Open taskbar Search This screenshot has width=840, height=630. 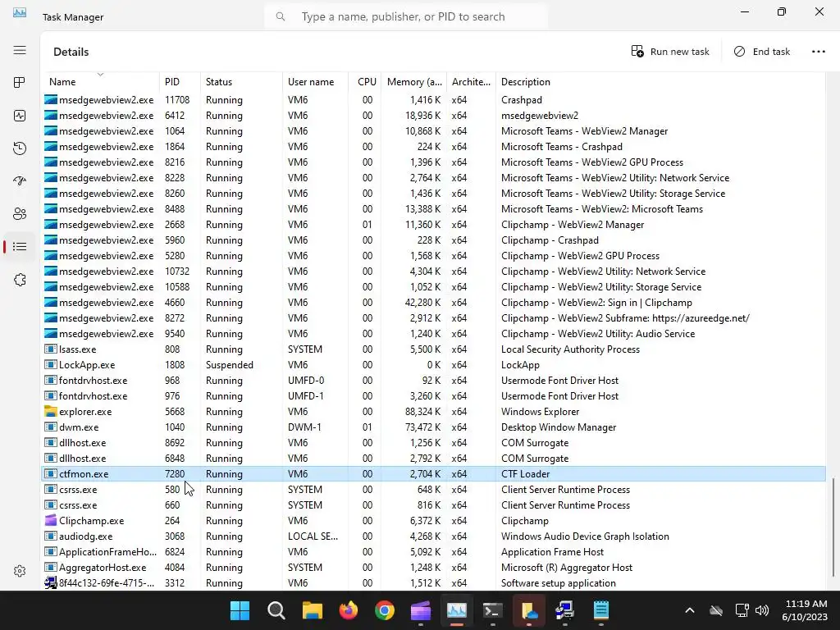276,610
